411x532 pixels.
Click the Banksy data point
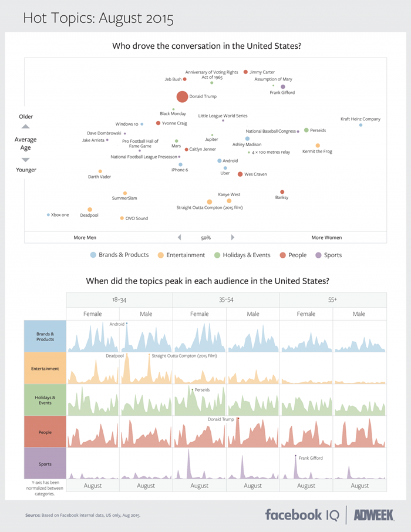(282, 192)
